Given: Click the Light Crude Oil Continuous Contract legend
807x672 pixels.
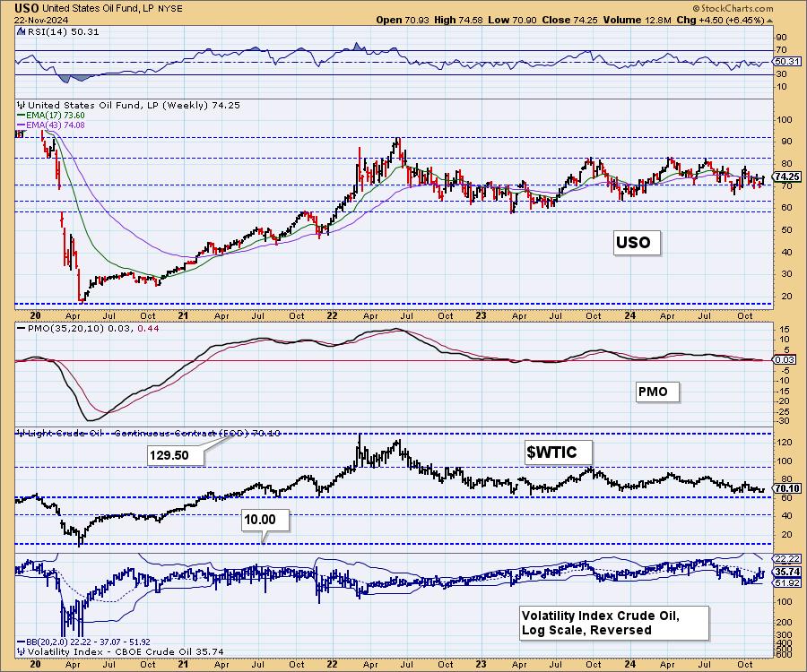Looking at the screenshot, I should click(153, 434).
